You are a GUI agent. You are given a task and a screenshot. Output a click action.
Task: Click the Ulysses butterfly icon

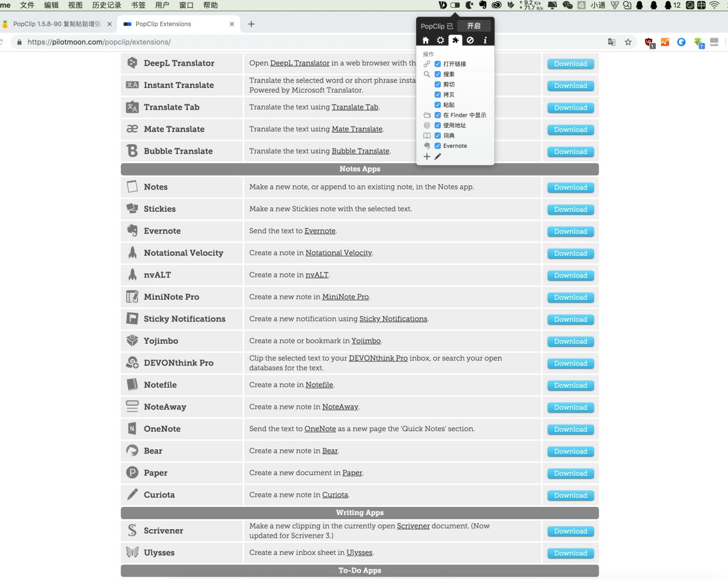click(132, 552)
